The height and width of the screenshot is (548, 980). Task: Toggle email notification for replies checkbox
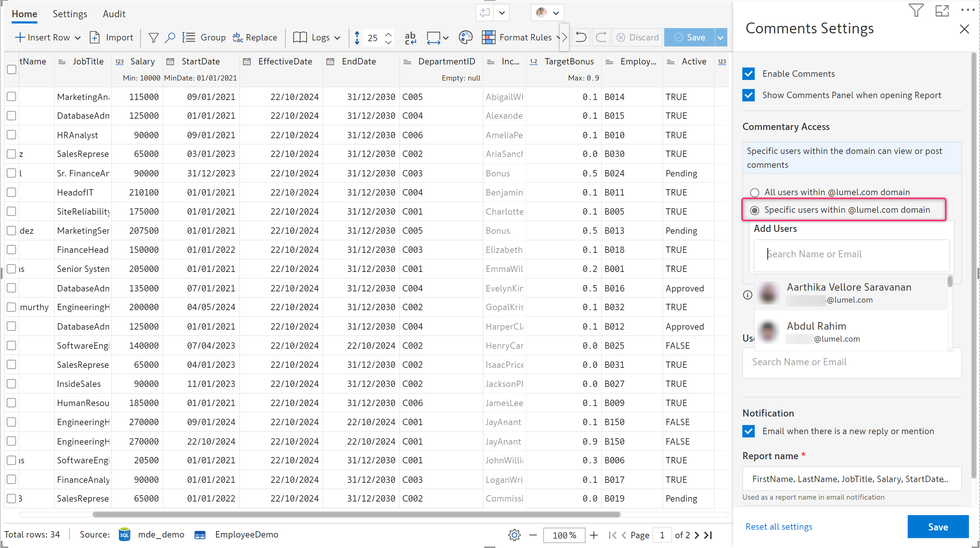(748, 431)
